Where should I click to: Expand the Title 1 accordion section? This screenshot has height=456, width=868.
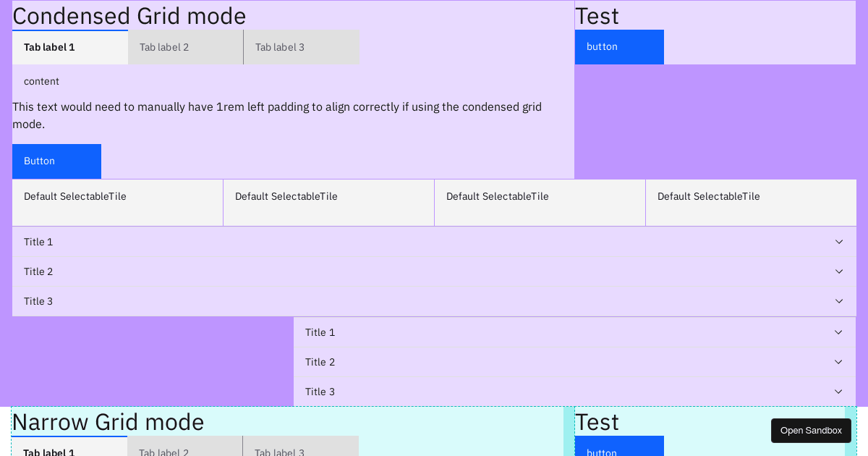(x=434, y=242)
